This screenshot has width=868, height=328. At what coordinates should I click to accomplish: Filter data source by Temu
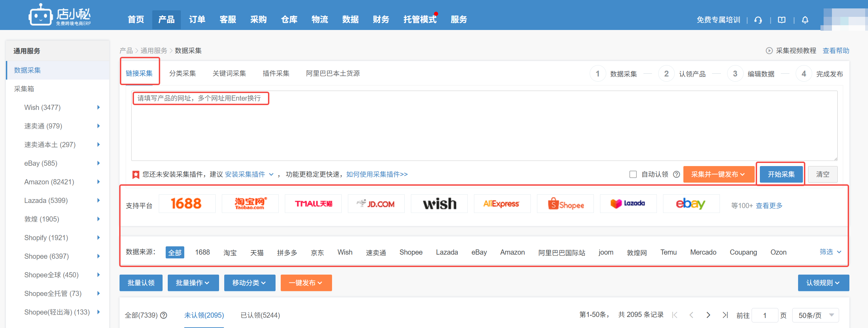pyautogui.click(x=669, y=252)
